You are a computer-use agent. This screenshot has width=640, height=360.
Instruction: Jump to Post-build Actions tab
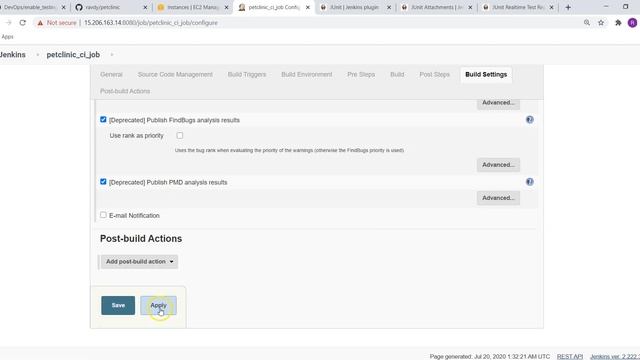point(125,91)
